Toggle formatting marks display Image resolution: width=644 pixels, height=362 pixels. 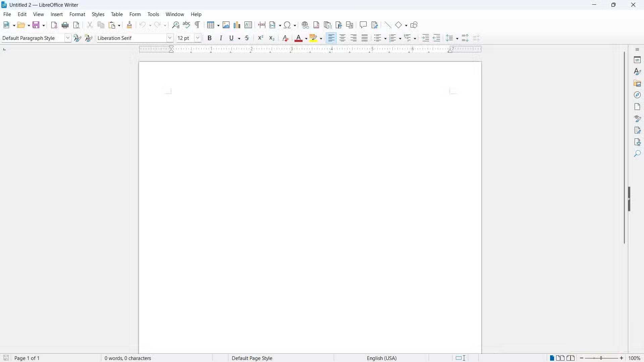[x=198, y=25]
